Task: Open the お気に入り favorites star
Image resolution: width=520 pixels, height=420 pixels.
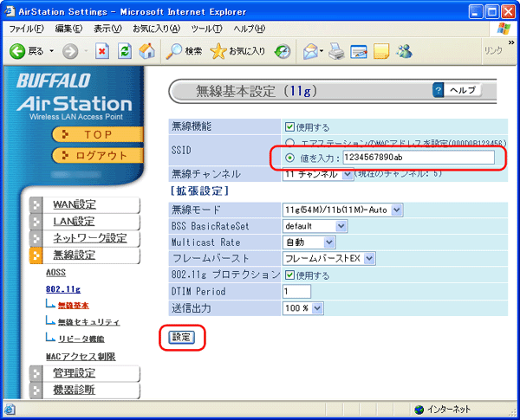Action: (x=238, y=51)
